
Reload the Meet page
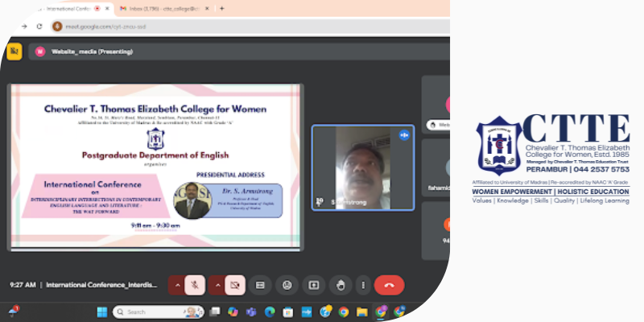[x=39, y=27]
